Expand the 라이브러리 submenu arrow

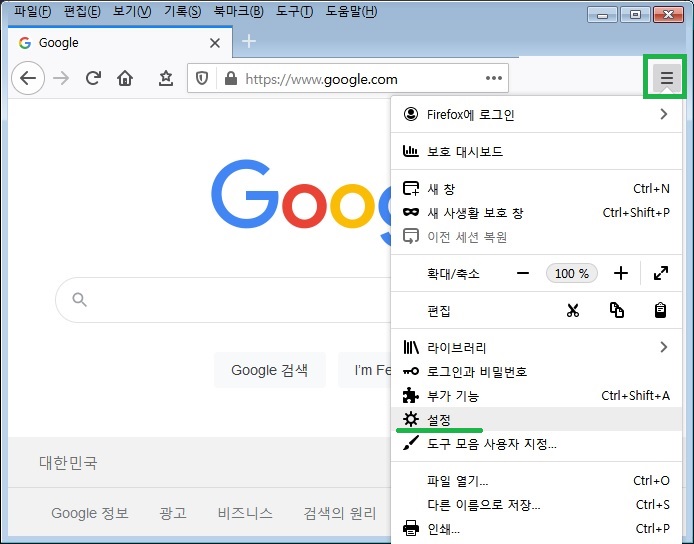(x=663, y=347)
